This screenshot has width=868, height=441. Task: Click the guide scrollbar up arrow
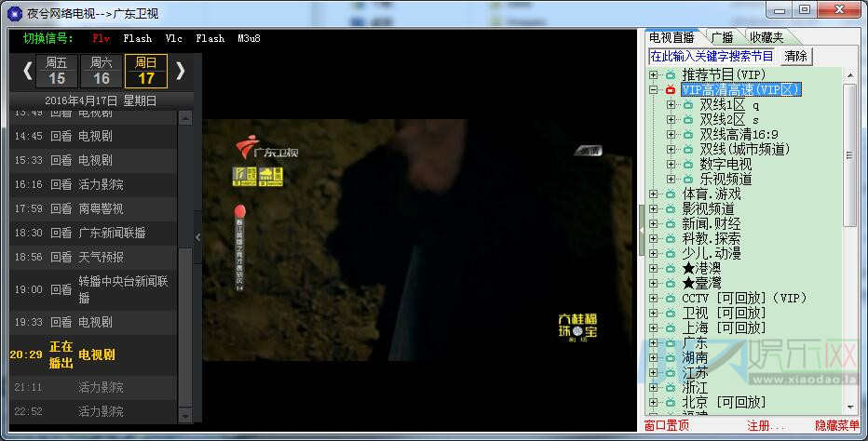(185, 118)
